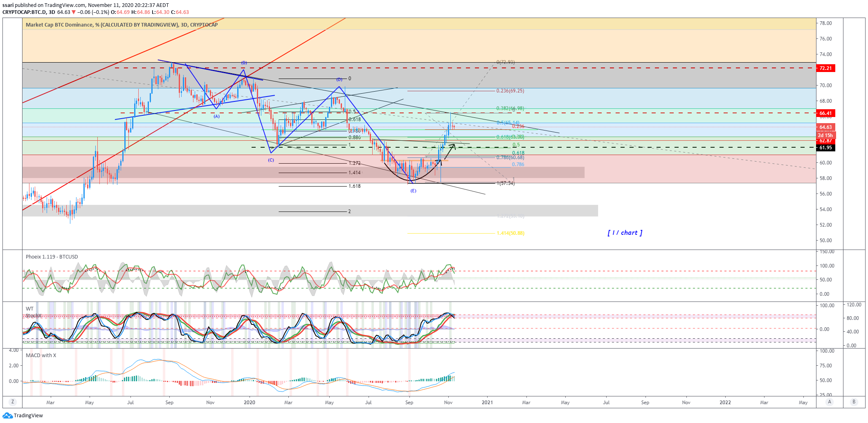
Task: Select the red 66.41 price label
Action: (825, 113)
